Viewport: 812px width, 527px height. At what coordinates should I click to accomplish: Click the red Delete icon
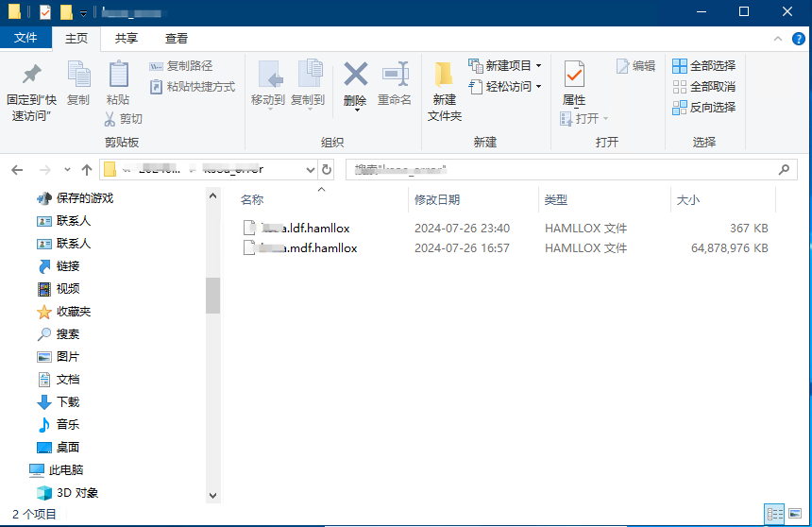point(355,76)
